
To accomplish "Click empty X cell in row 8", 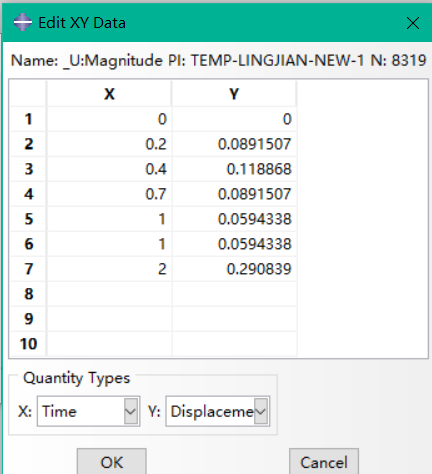I will 109,294.
